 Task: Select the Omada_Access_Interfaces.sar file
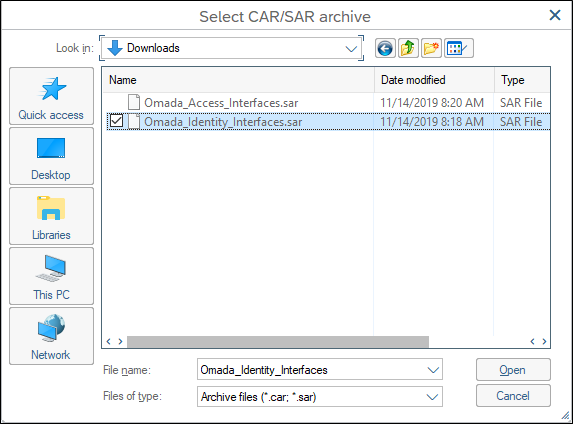pos(221,103)
